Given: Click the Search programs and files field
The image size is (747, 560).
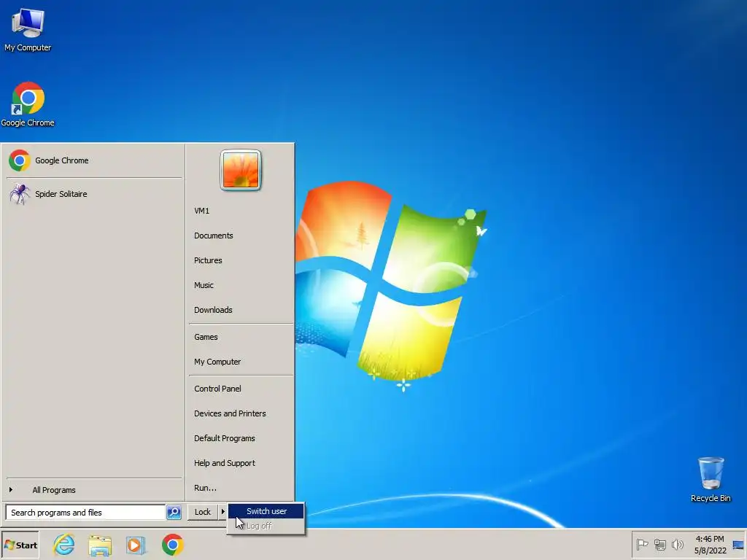Looking at the screenshot, I should tap(86, 513).
